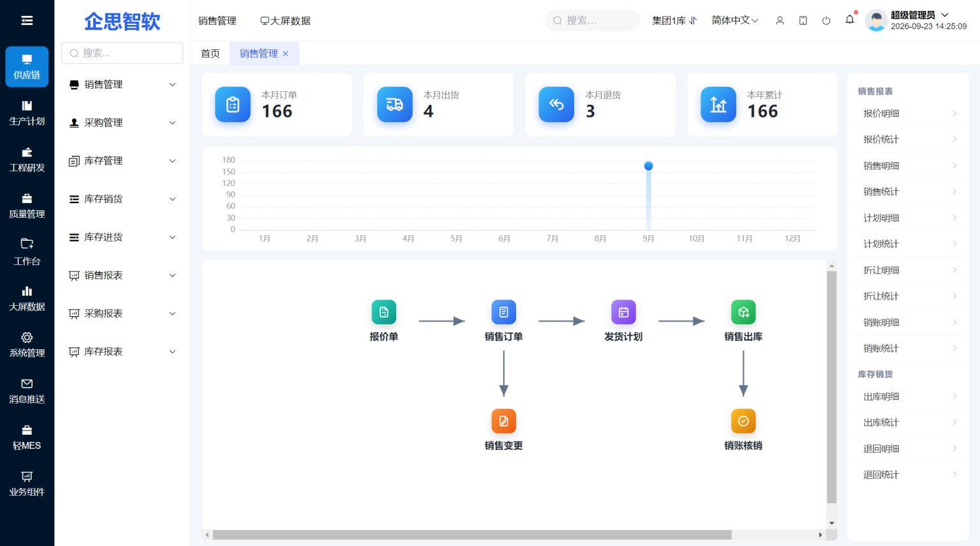Open the 简体中文 language dropdown
Image resolution: width=980 pixels, height=546 pixels.
point(735,20)
